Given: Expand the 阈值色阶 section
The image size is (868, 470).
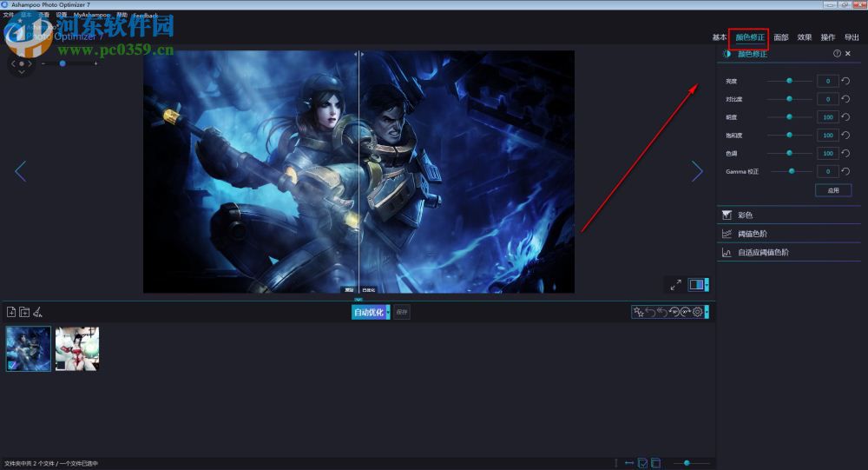Looking at the screenshot, I should [x=789, y=234].
